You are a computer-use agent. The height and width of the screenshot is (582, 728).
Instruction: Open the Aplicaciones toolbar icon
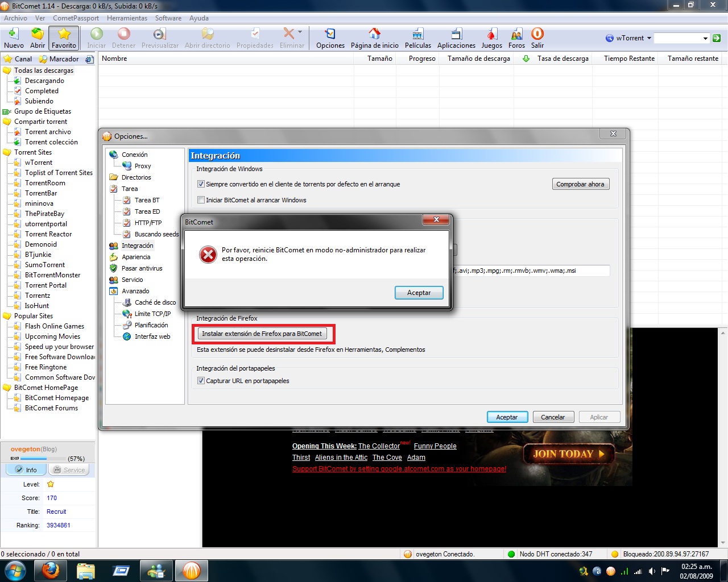[x=456, y=38]
